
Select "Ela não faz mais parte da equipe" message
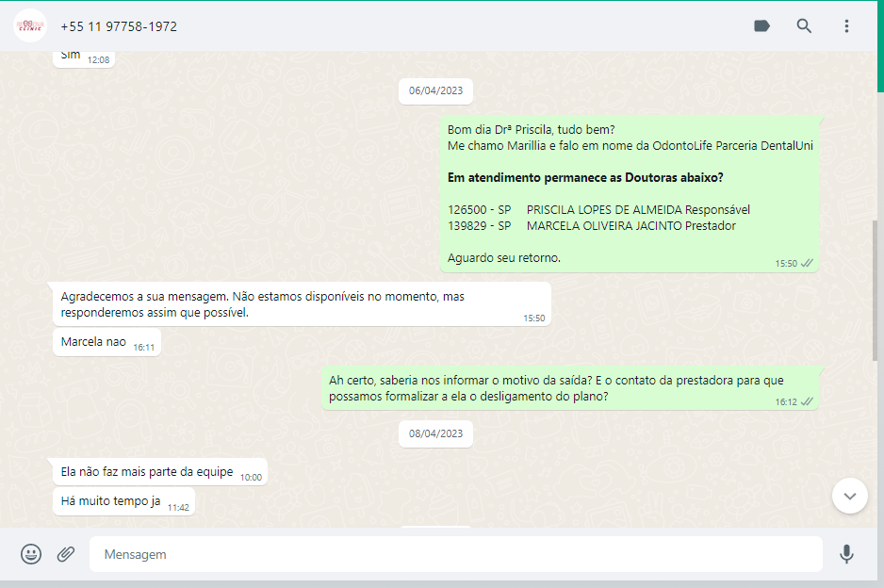pyautogui.click(x=147, y=472)
